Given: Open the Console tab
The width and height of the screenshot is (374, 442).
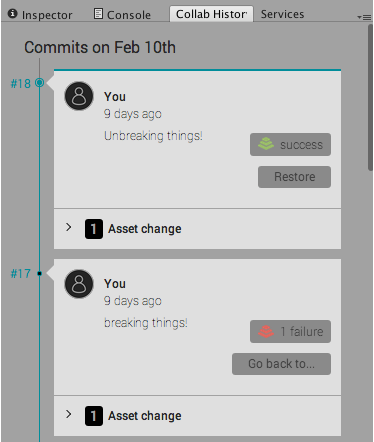Looking at the screenshot, I should 122,15.
